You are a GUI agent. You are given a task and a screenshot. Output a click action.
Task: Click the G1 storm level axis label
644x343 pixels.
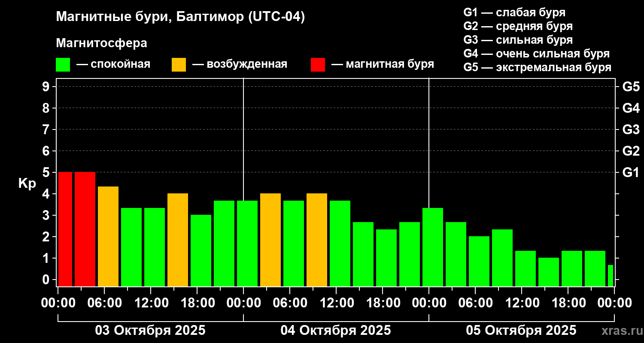631,172
